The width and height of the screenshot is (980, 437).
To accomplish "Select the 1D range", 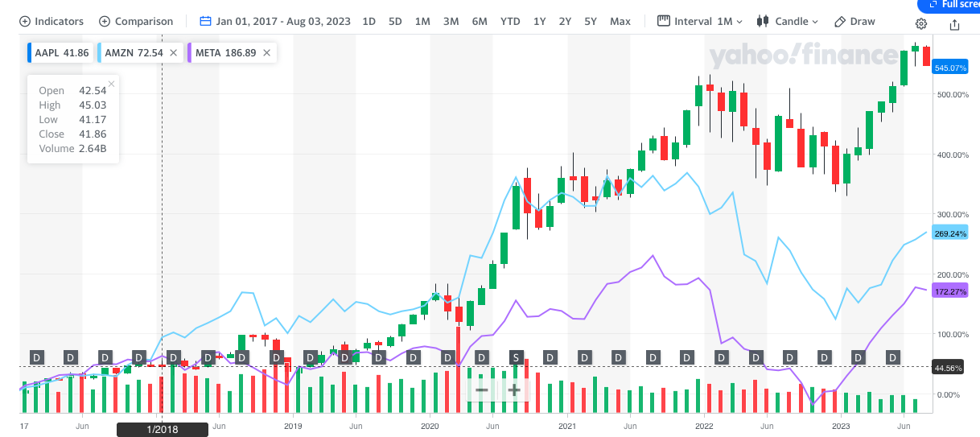I will (x=369, y=21).
